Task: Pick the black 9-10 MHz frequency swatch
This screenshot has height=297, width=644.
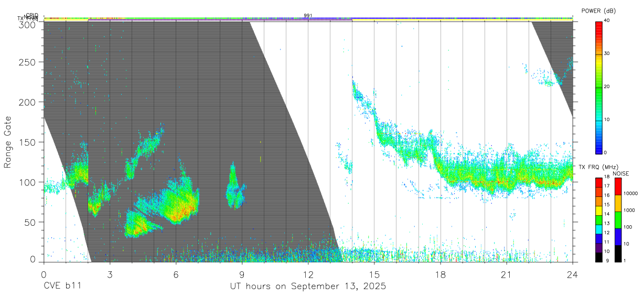Action: pos(599,256)
